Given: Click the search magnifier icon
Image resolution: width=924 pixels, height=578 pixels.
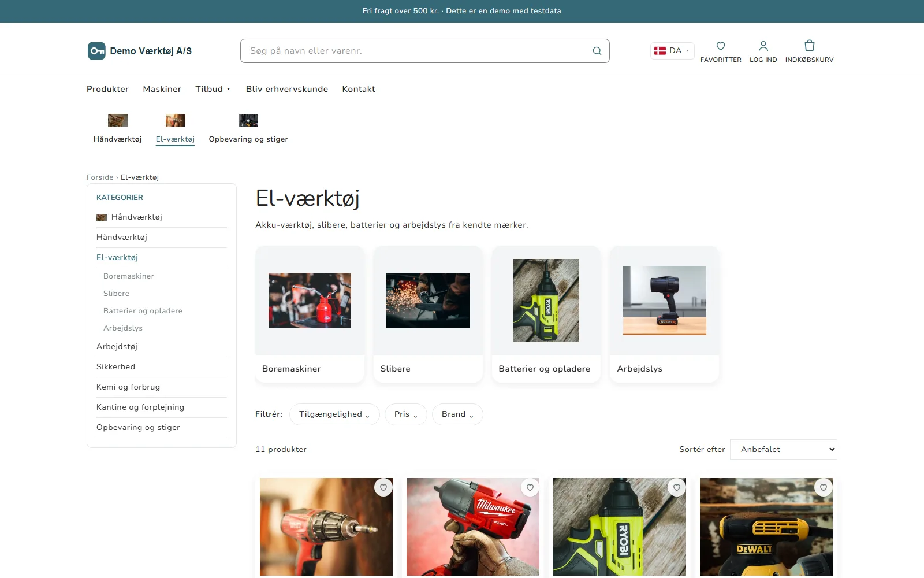Looking at the screenshot, I should coord(597,51).
